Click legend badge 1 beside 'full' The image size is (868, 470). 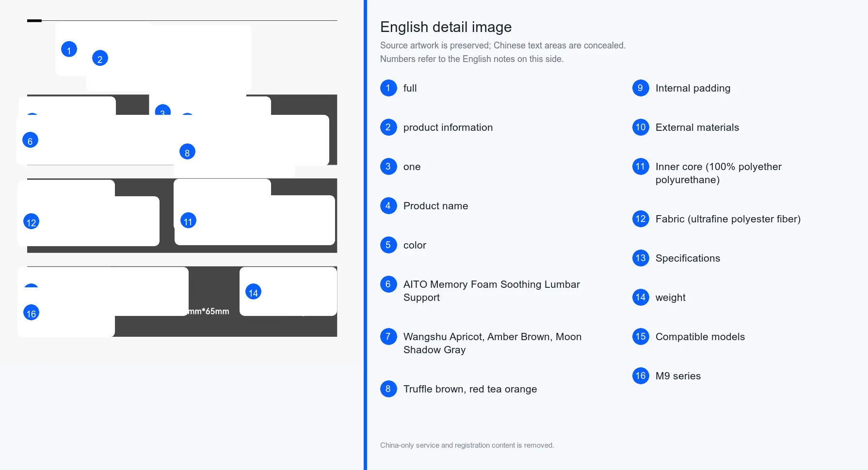[x=388, y=88]
